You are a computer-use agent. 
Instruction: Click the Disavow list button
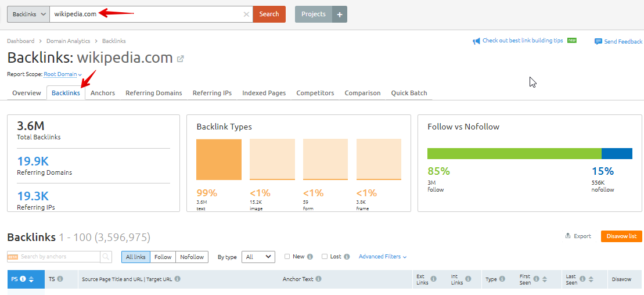(x=621, y=236)
